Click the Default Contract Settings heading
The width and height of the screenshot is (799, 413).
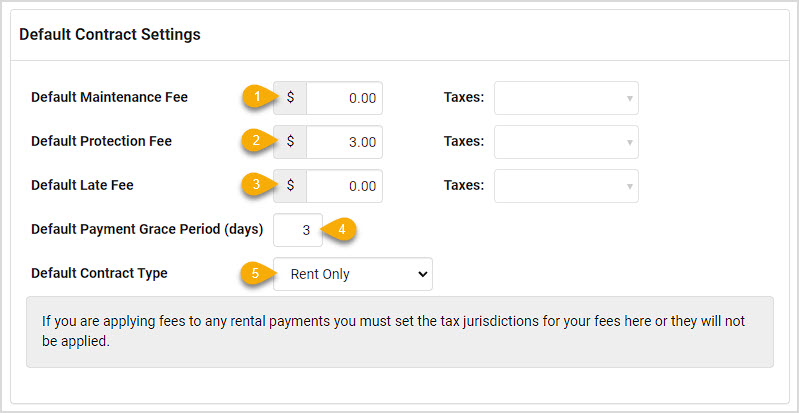pos(110,35)
